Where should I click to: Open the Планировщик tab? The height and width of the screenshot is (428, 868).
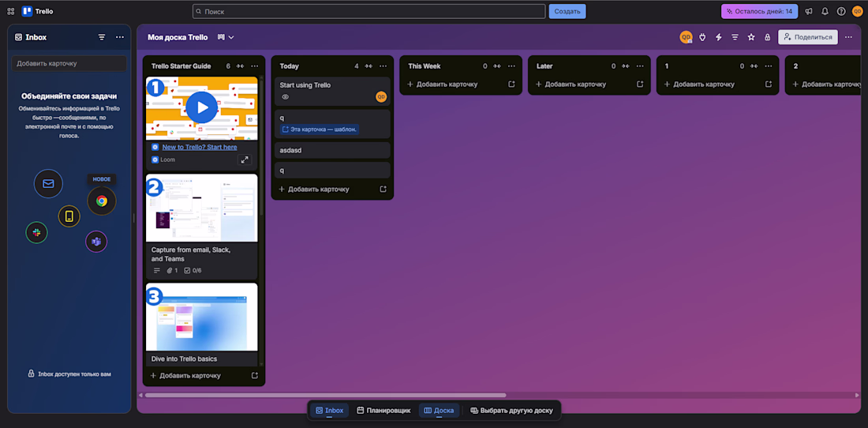[383, 411]
